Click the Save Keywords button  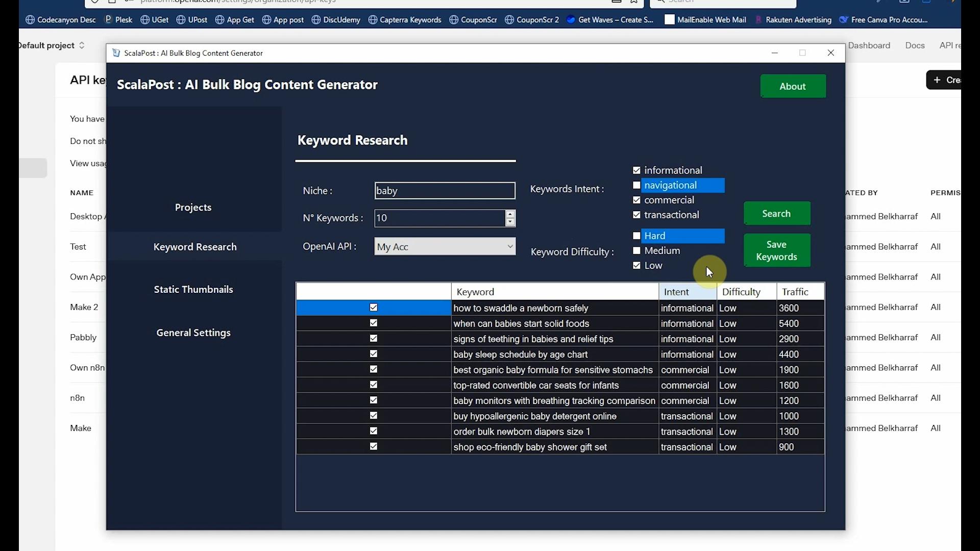(x=777, y=251)
